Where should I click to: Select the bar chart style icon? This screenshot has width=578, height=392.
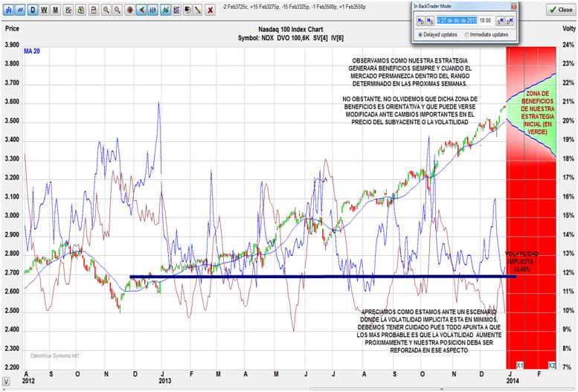pos(8,10)
